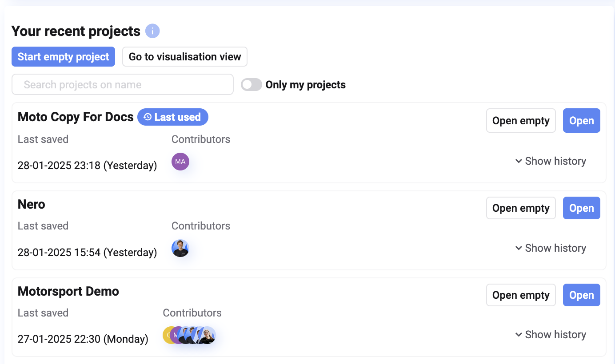
Task: Expand Show history for Nero
Action: point(551,248)
